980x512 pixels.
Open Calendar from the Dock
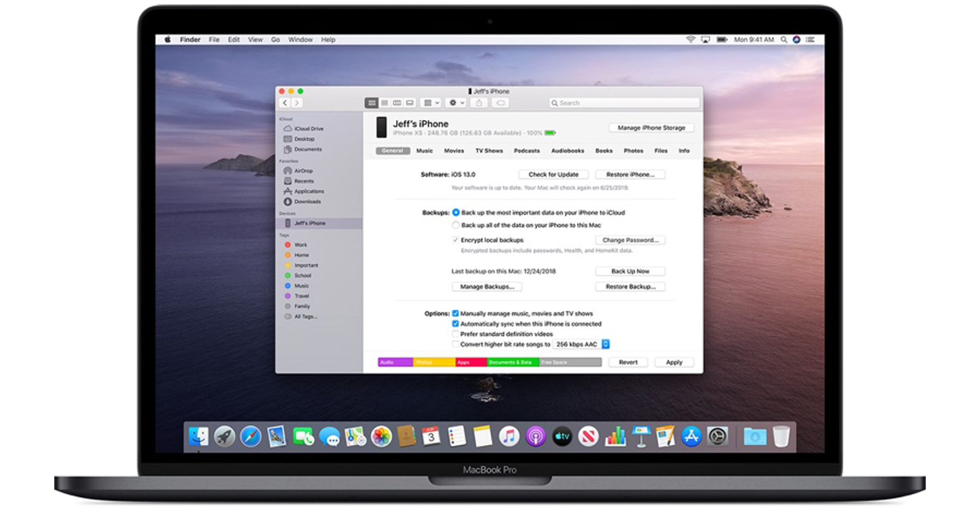431,437
